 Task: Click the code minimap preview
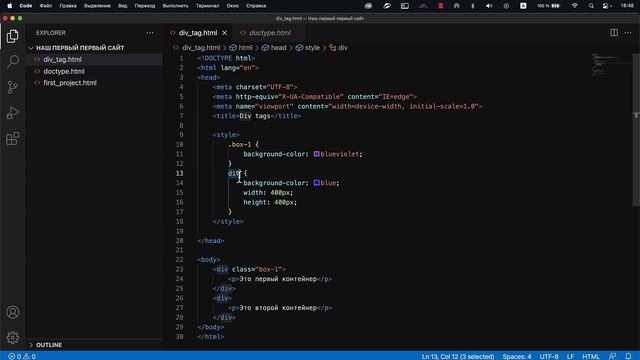pos(611,65)
